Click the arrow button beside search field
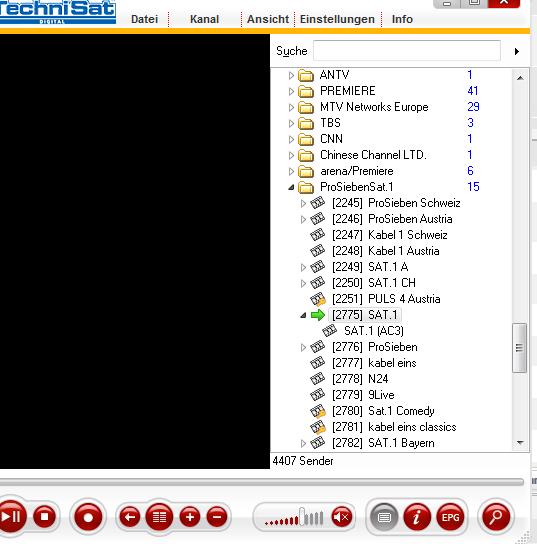 point(517,51)
